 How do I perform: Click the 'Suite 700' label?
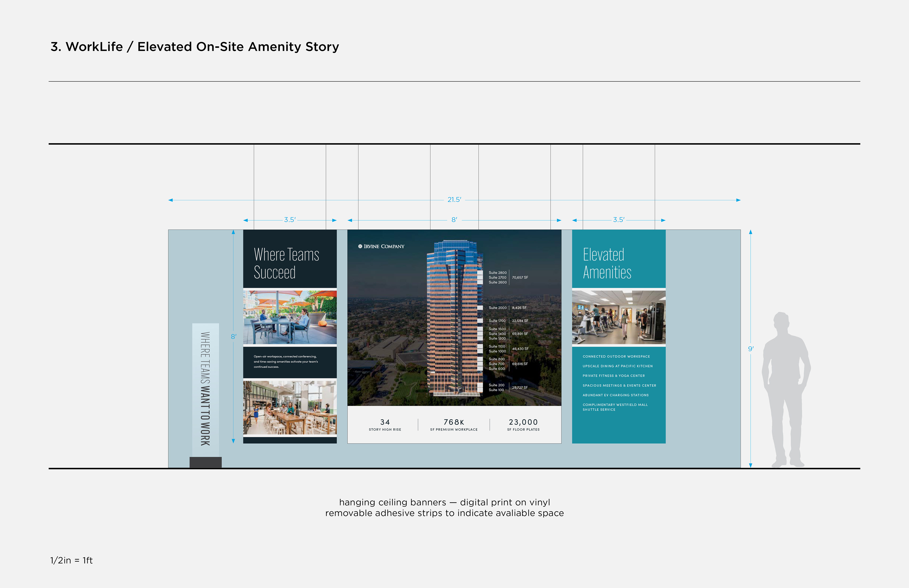pyautogui.click(x=496, y=364)
